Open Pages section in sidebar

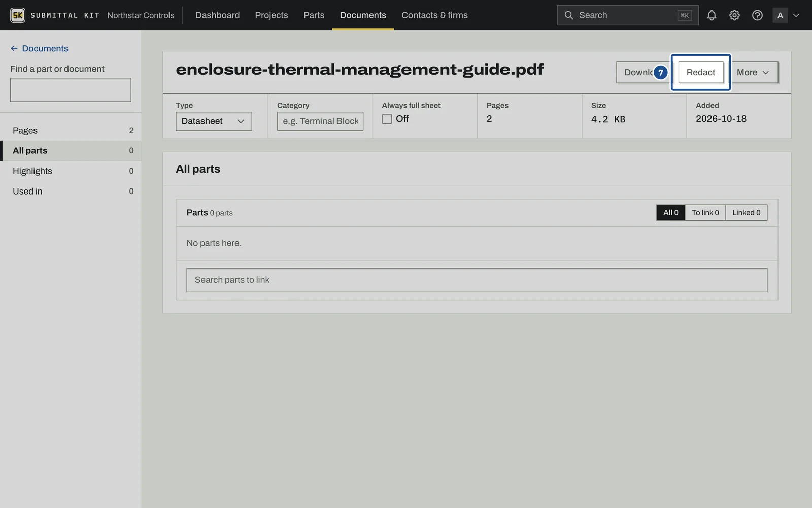tap(71, 131)
